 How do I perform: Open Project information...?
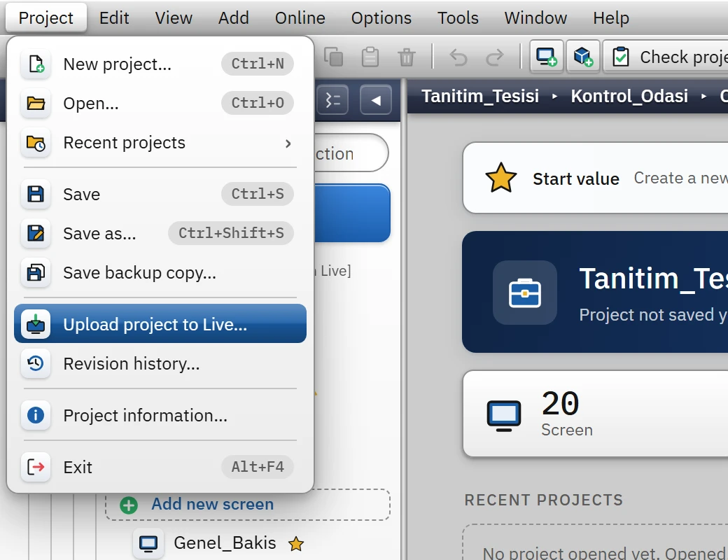click(160, 415)
